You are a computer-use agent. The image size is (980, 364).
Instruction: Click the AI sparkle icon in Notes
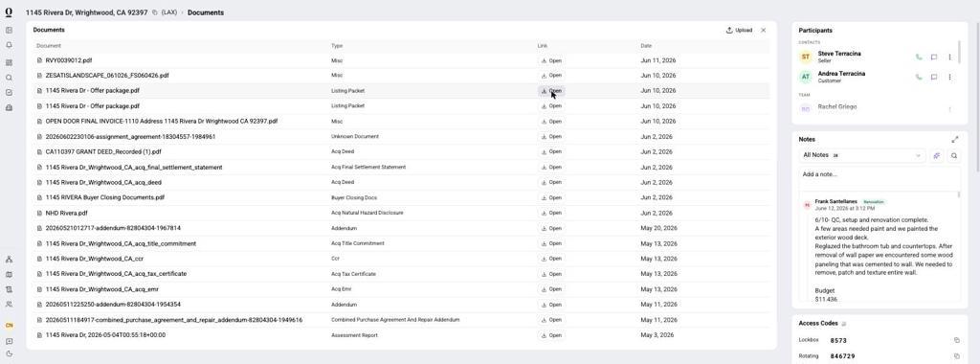[936, 156]
